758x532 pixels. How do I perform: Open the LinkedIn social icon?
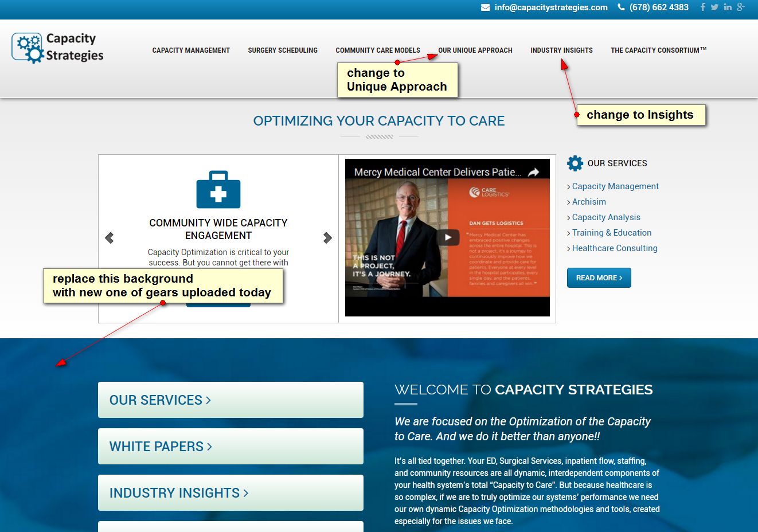tap(728, 7)
